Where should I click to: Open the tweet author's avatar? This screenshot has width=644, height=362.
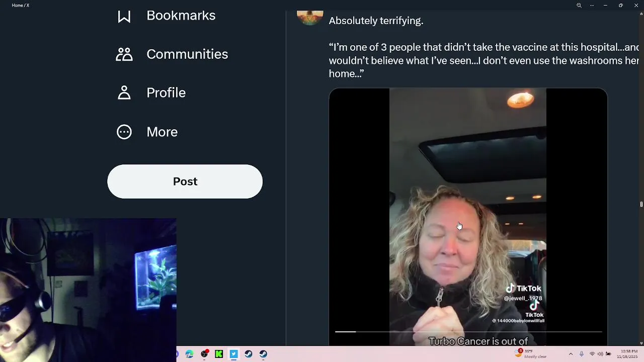coord(310,18)
